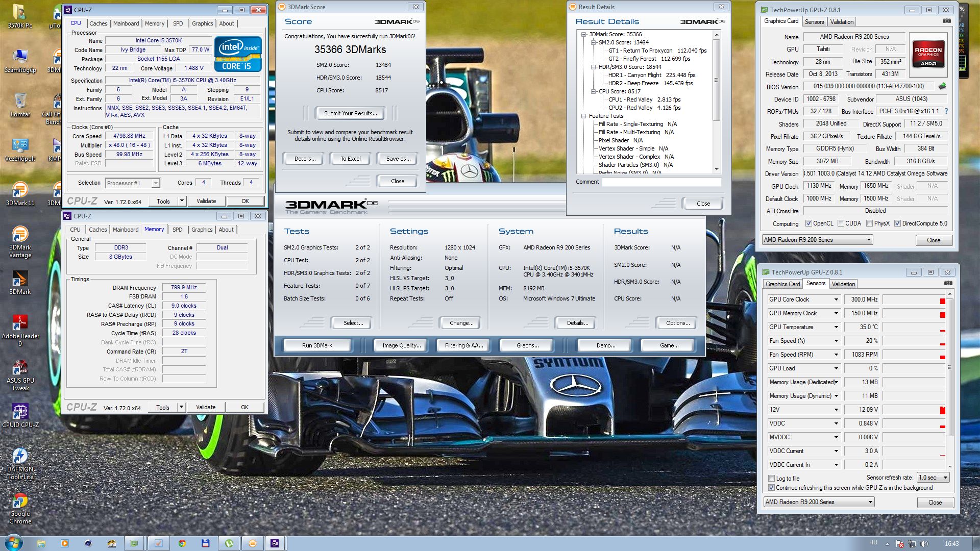Launch ASUS GPU Tweak desktop icon

tap(20, 375)
